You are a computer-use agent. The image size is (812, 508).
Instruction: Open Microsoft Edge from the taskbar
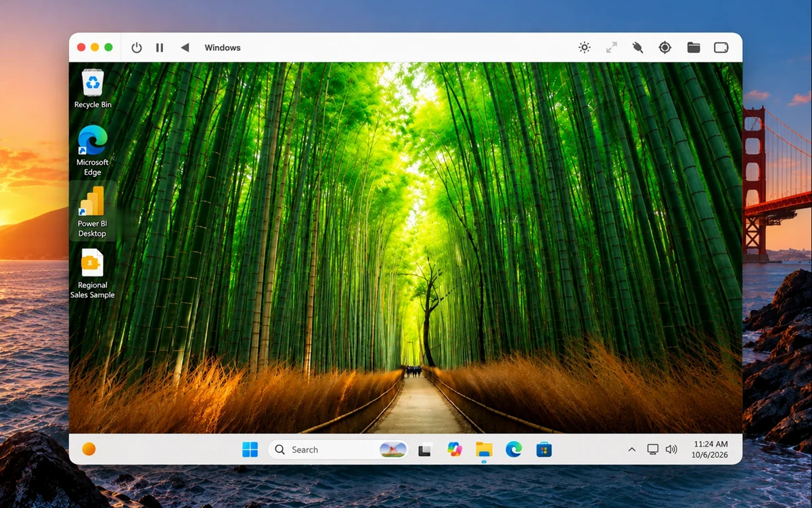(x=514, y=449)
